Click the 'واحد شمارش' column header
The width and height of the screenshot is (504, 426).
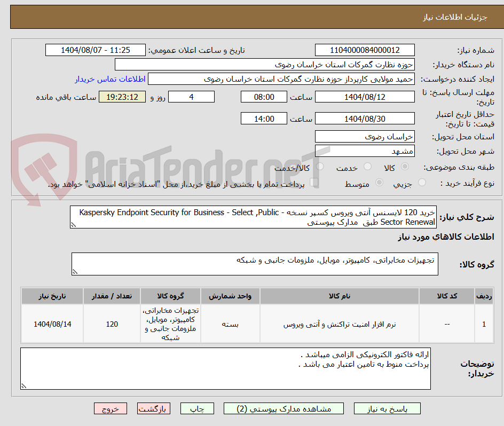[x=230, y=296]
